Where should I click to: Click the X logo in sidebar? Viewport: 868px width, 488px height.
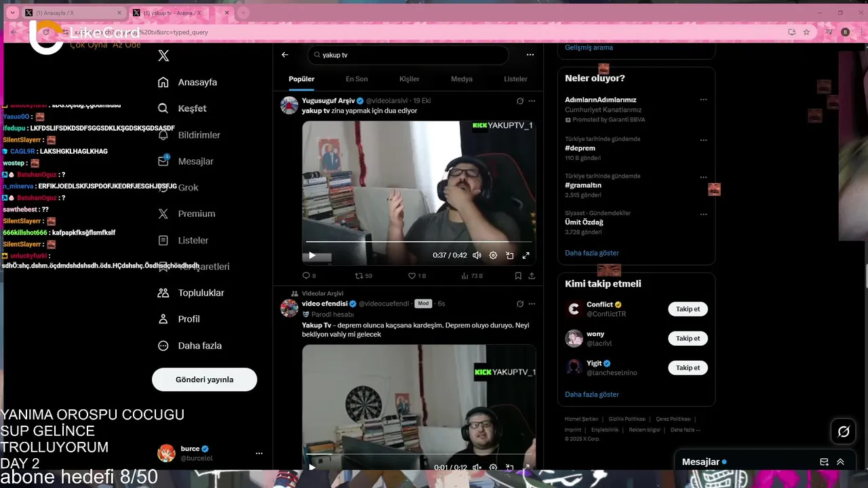click(x=163, y=56)
